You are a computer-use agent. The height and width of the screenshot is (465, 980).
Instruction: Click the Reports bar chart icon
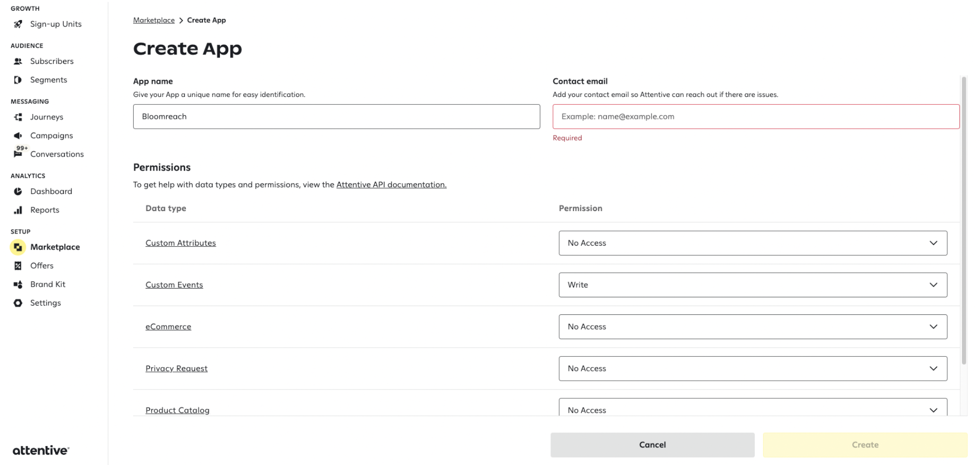pyautogui.click(x=18, y=210)
